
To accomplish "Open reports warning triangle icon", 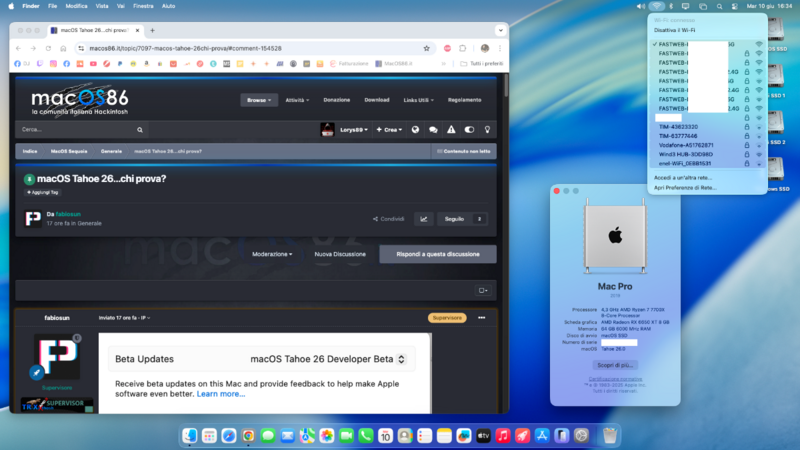I will pyautogui.click(x=451, y=130).
